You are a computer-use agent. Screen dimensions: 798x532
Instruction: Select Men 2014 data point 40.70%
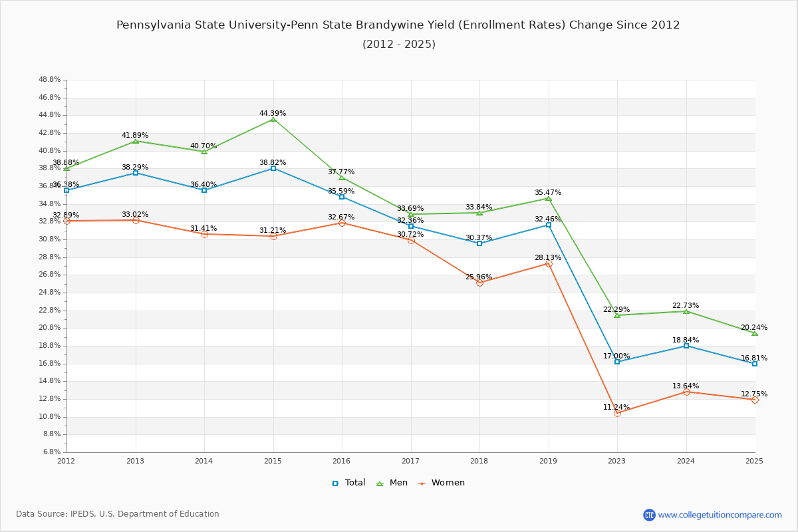click(204, 152)
